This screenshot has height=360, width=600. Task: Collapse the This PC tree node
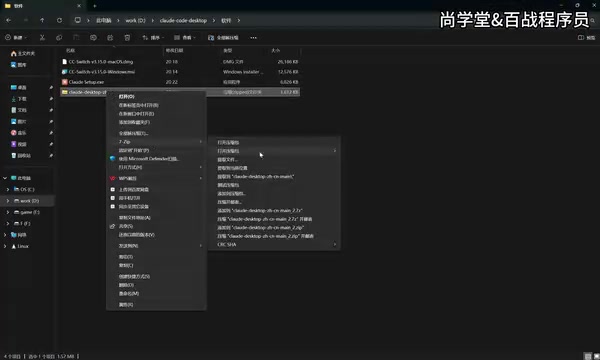tap(5, 178)
